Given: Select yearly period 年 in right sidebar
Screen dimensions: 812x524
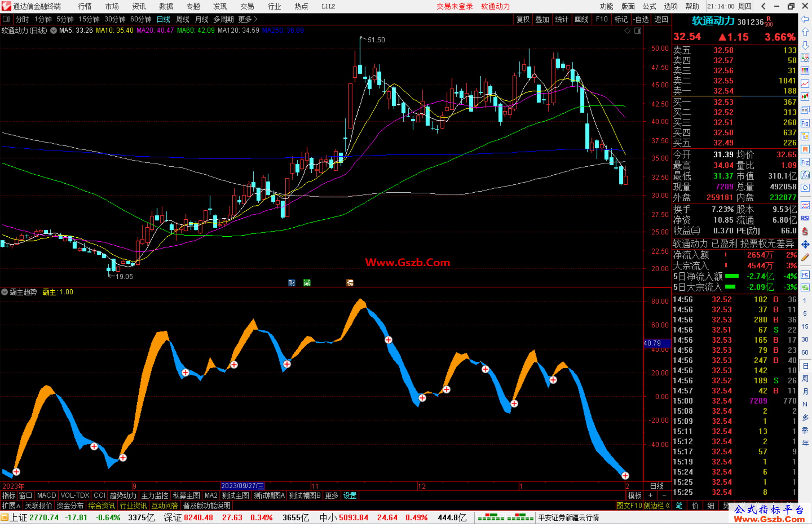Looking at the screenshot, I should tap(805, 443).
